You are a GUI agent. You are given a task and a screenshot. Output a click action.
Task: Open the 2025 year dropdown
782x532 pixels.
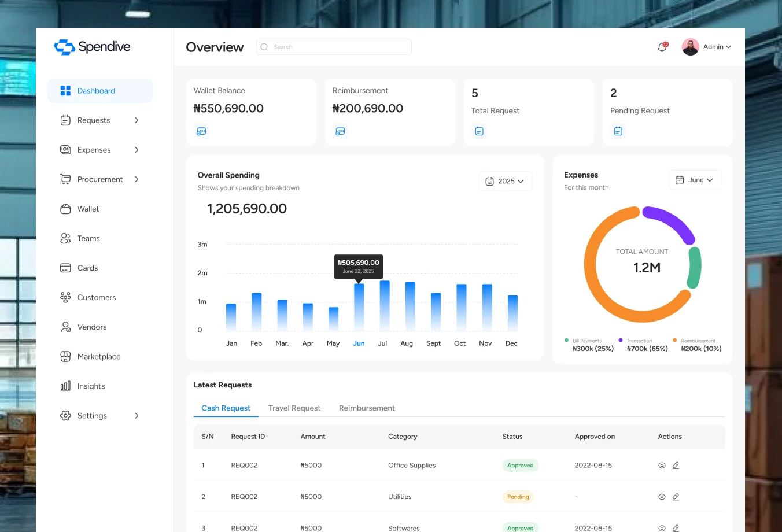point(505,181)
